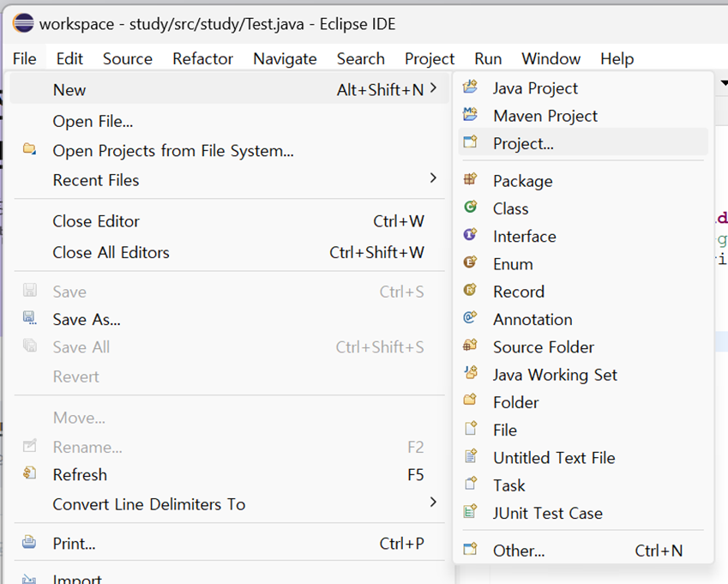The width and height of the screenshot is (728, 584).
Task: Choose Project... label in submenu
Action: coord(523,143)
